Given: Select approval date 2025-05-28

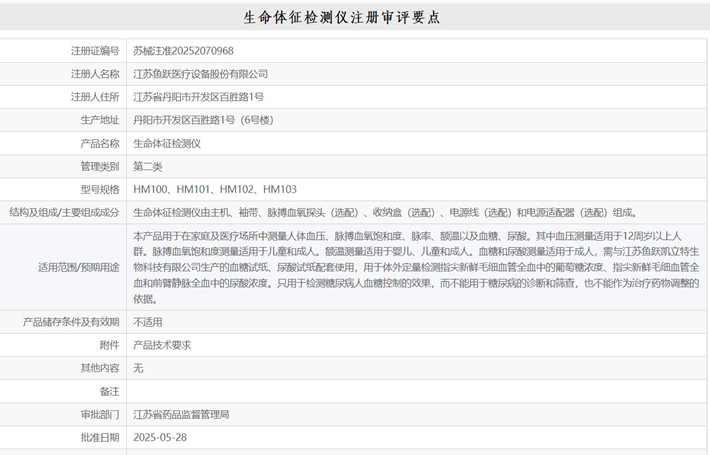Looking at the screenshot, I should (160, 438).
